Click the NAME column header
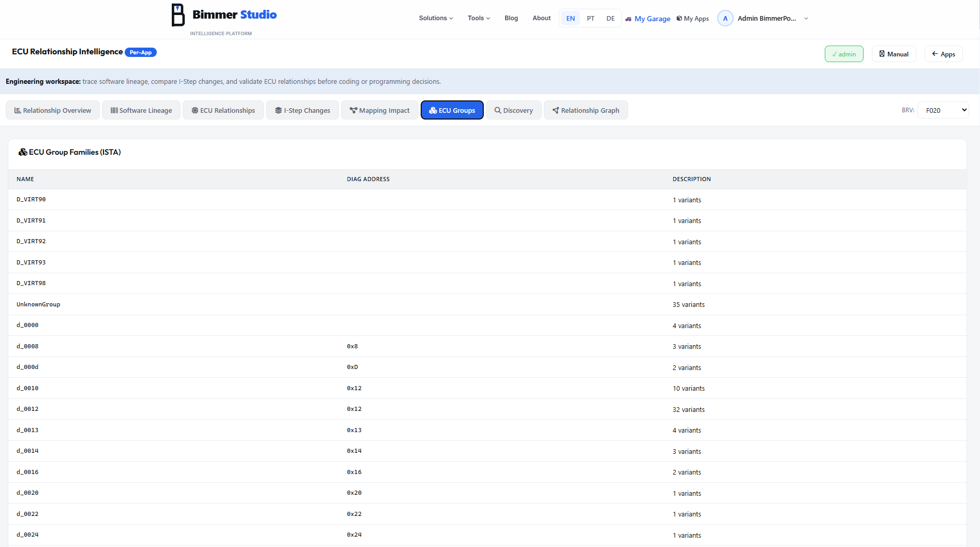 (25, 179)
